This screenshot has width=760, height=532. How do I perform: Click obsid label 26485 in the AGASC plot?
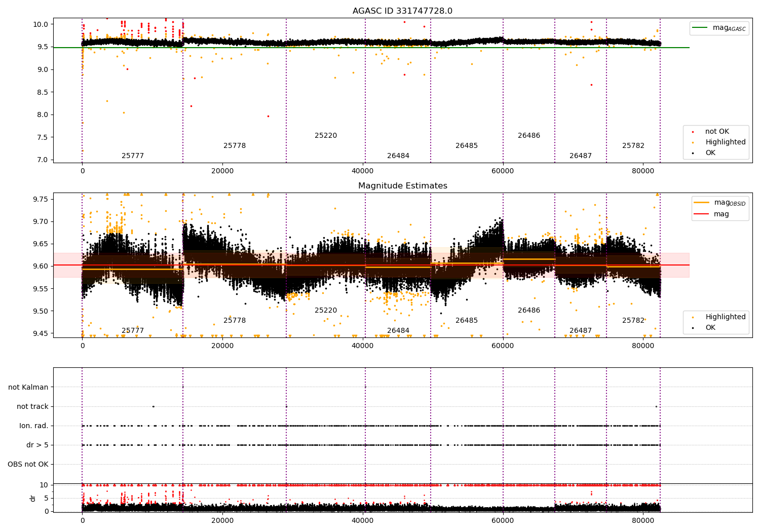coord(467,146)
